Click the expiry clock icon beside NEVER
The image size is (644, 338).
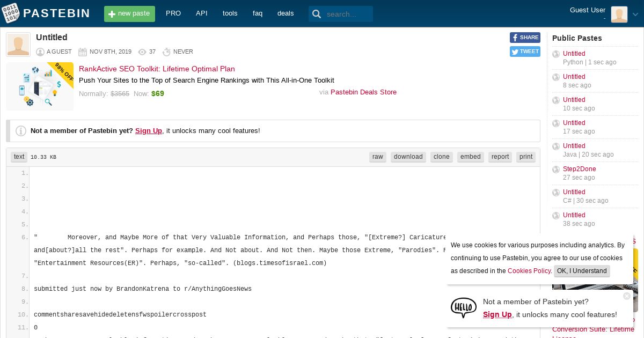(x=166, y=52)
